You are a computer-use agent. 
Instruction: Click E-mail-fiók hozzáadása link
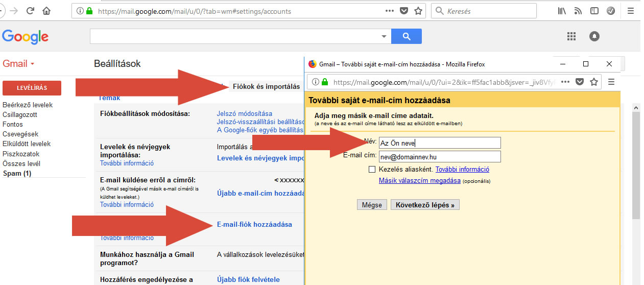click(254, 224)
